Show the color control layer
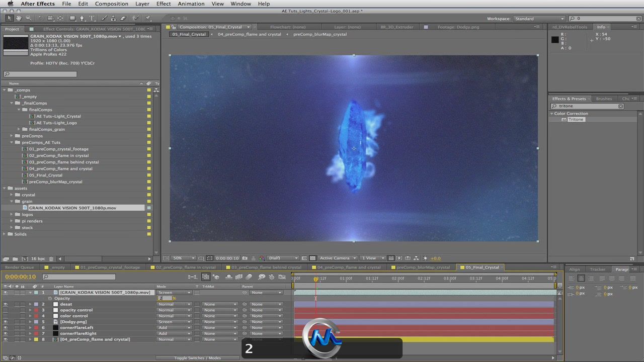The image size is (644, 362). click(6, 316)
